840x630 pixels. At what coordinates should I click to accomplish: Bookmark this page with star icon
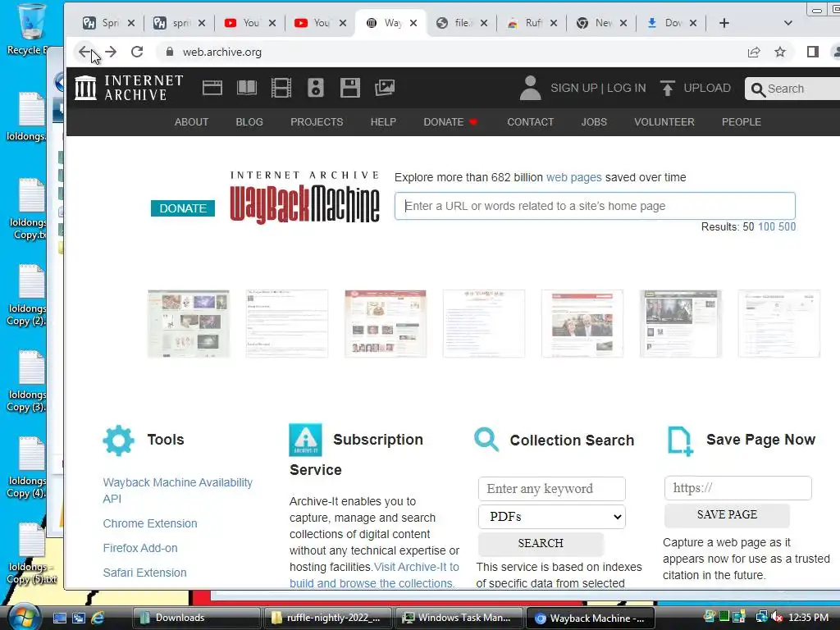[780, 52]
